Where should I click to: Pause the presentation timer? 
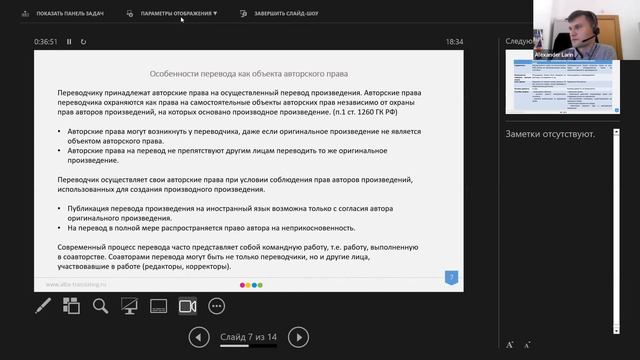tap(69, 42)
